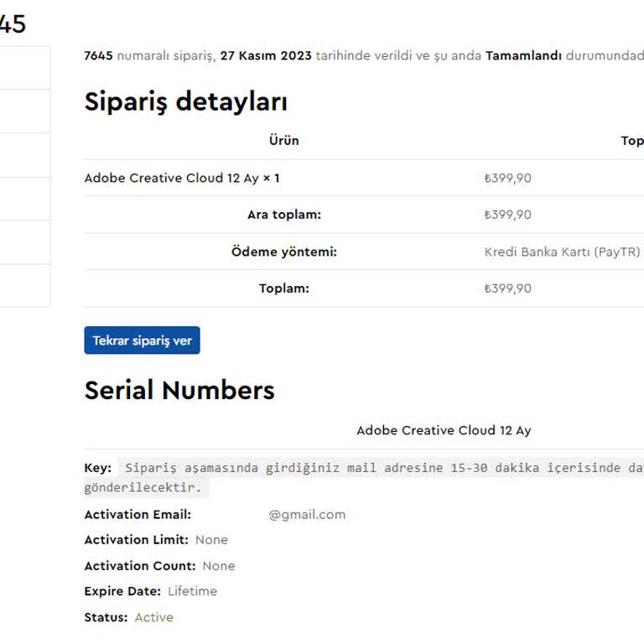
Task: Select the 'Active' status value
Action: 154,617
